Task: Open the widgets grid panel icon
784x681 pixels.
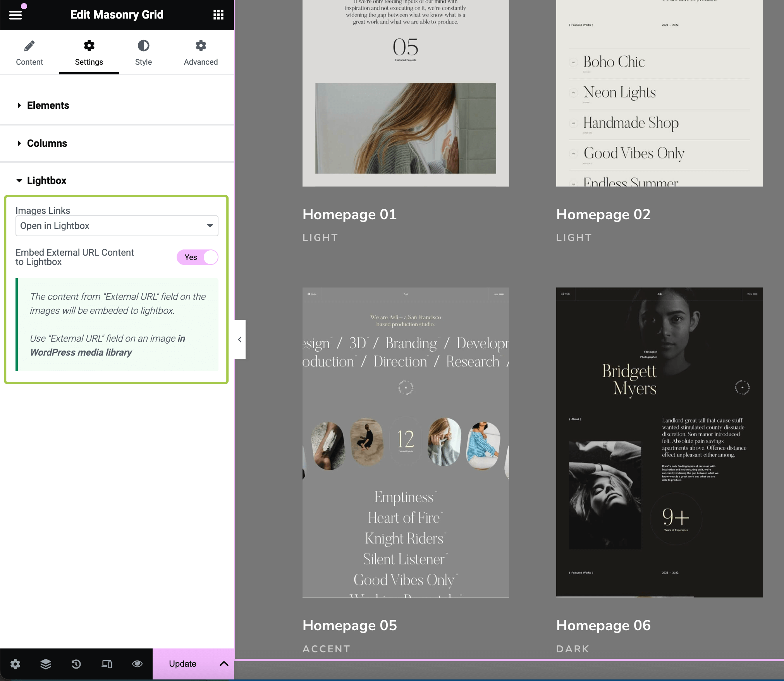Action: tap(218, 15)
